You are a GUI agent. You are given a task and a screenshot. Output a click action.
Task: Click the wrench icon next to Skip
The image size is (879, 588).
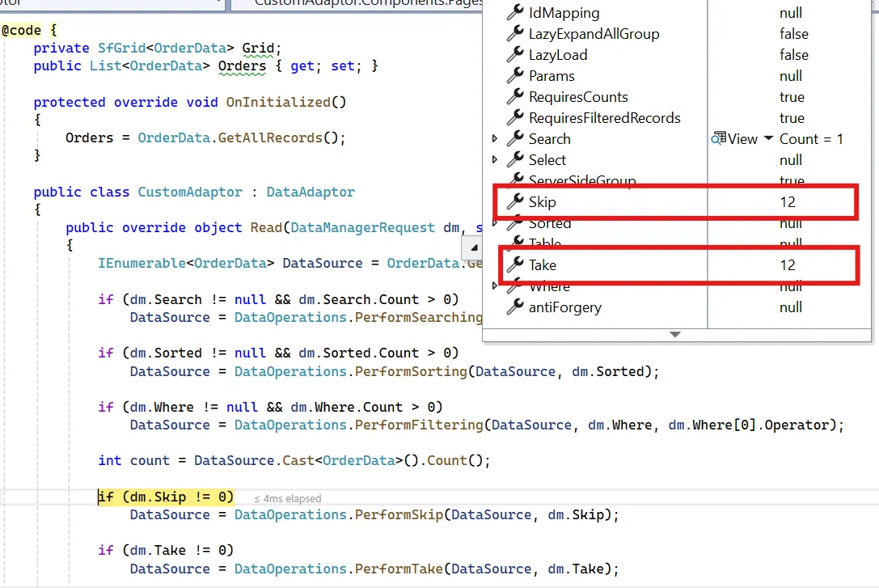(514, 201)
